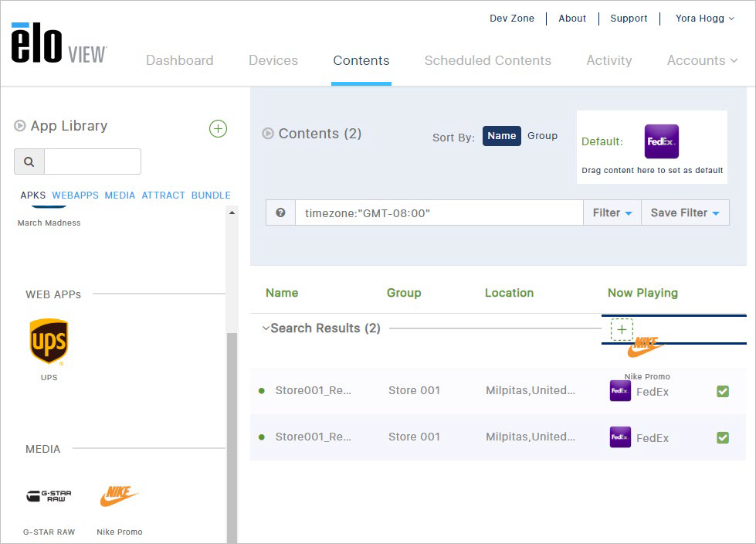
Task: Toggle checkbox for second Store001 row
Action: click(723, 438)
